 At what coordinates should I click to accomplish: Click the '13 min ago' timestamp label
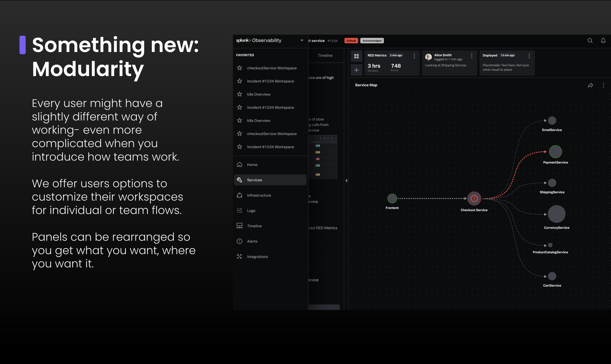click(x=507, y=55)
